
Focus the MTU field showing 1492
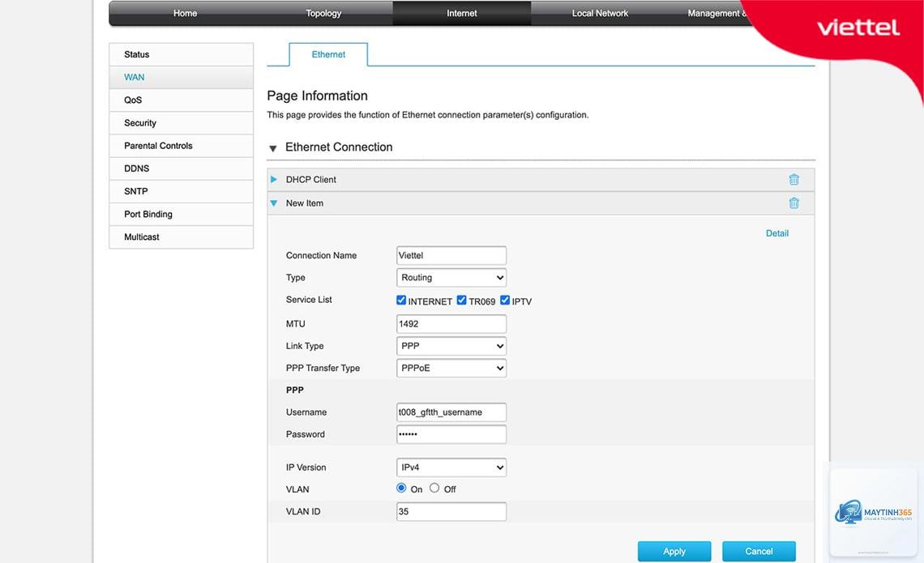(451, 324)
